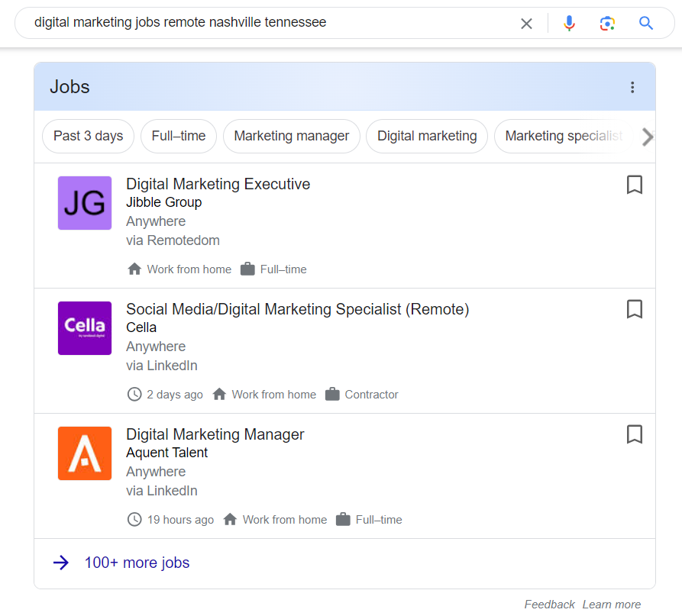This screenshot has height=616, width=682.
Task: Click the 19 hours ago timestamp
Action: [x=180, y=520]
